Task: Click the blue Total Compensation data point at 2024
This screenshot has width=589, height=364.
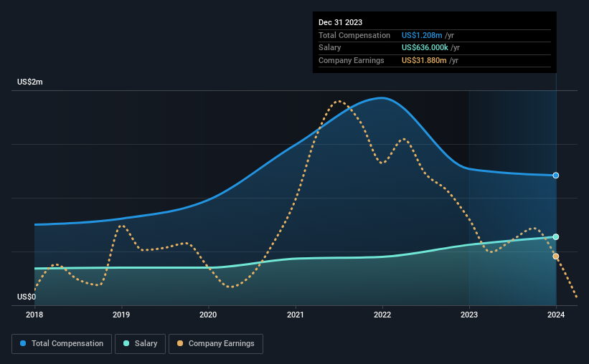Action: coord(555,176)
